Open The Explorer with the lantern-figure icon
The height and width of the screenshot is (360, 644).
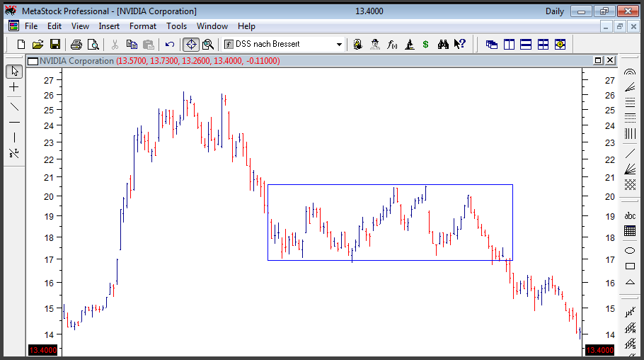[357, 44]
